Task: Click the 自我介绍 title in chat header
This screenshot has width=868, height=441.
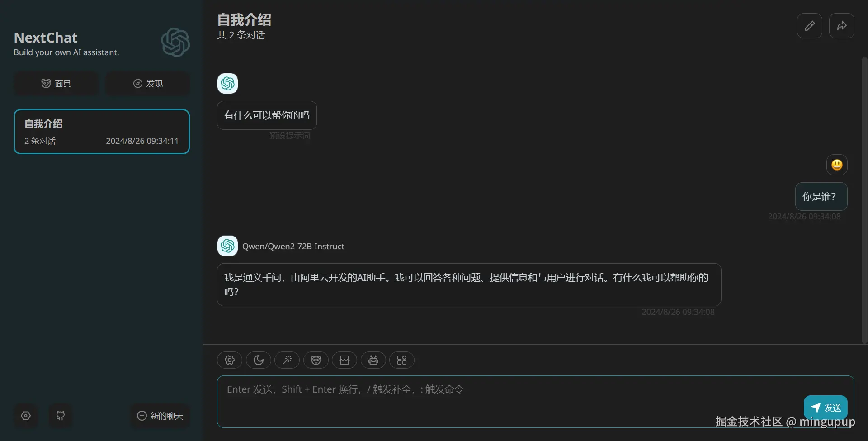Action: click(244, 20)
